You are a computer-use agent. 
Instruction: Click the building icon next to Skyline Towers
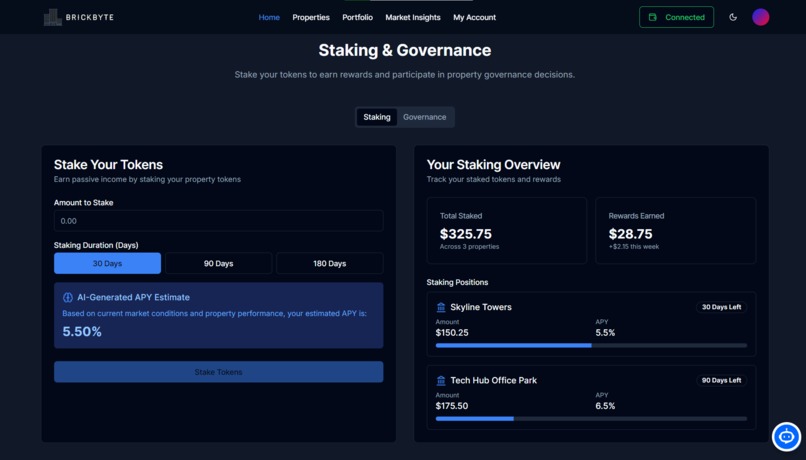[x=441, y=307]
